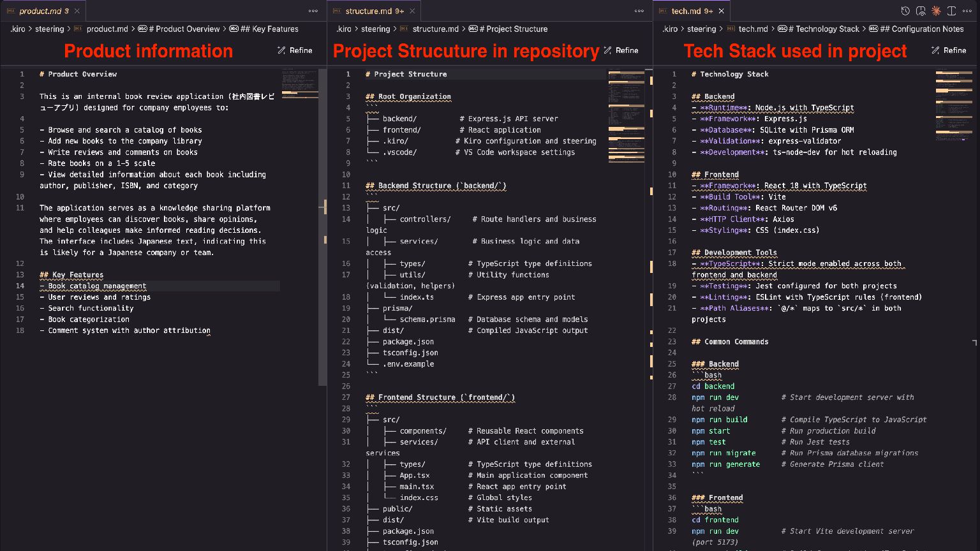Click '- Search functionality' line in product.md

(x=87, y=308)
